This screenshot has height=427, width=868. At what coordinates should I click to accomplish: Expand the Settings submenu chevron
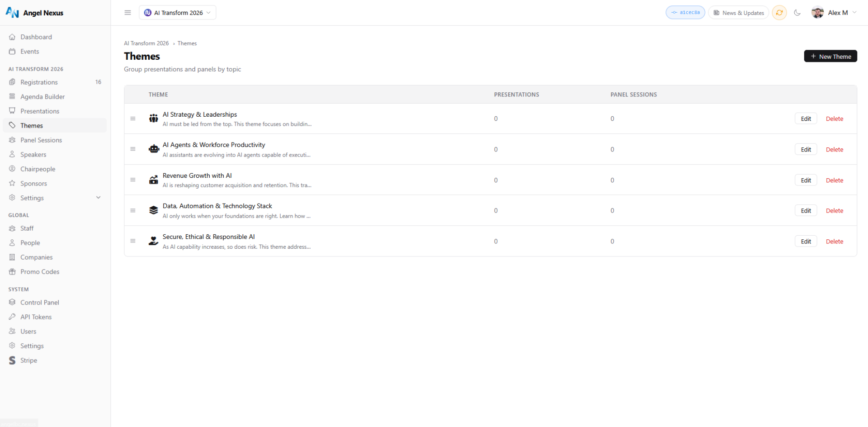98,198
